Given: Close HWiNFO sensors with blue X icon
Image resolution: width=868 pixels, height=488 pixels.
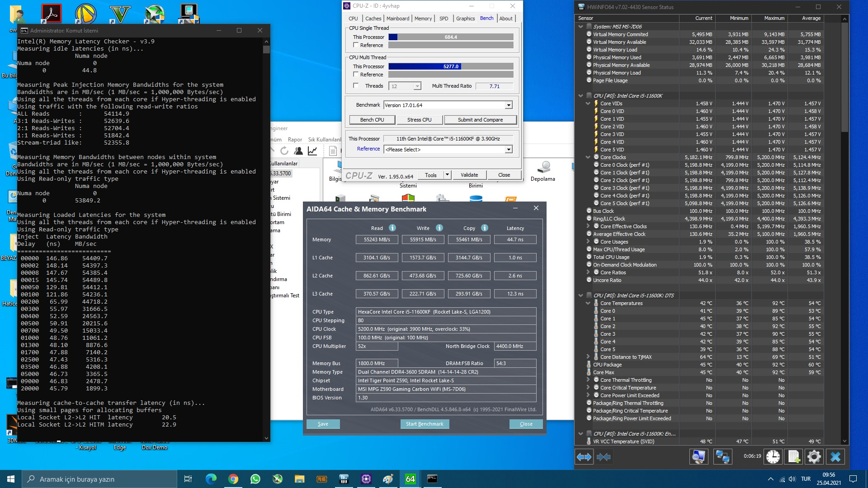Looking at the screenshot, I should (835, 457).
